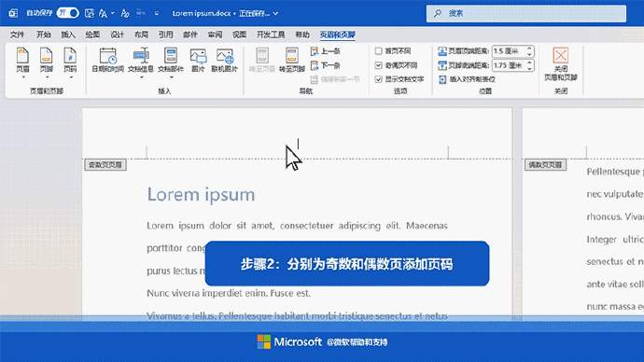
Task: Go to 下一条 (Next) header section
Action: [x=326, y=65]
